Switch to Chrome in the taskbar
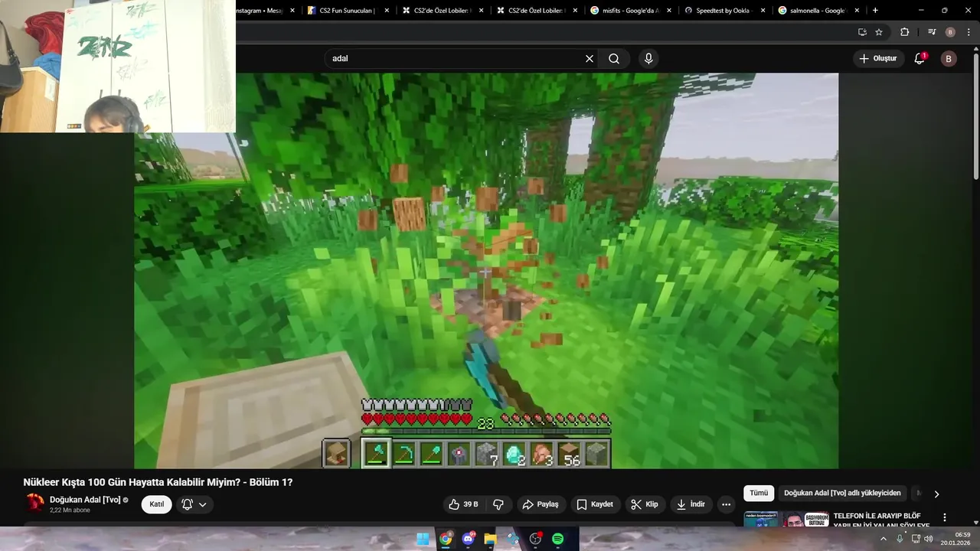Viewport: 980px width, 551px height. [x=446, y=539]
